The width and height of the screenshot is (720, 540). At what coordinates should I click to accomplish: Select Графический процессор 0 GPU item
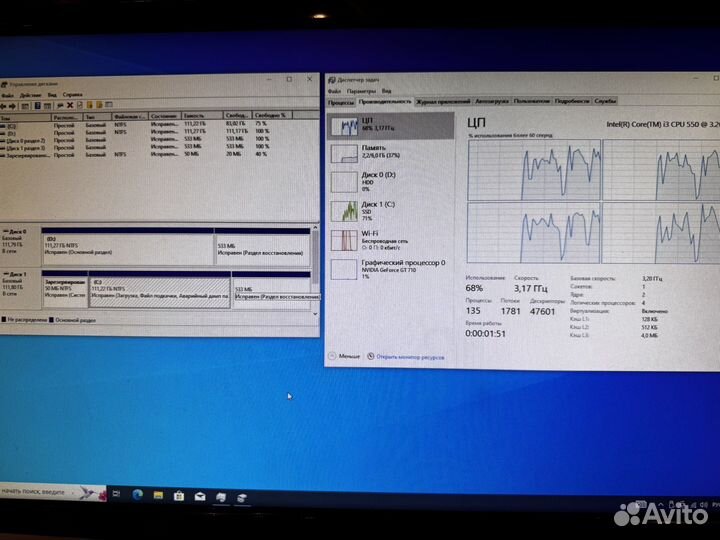391,269
